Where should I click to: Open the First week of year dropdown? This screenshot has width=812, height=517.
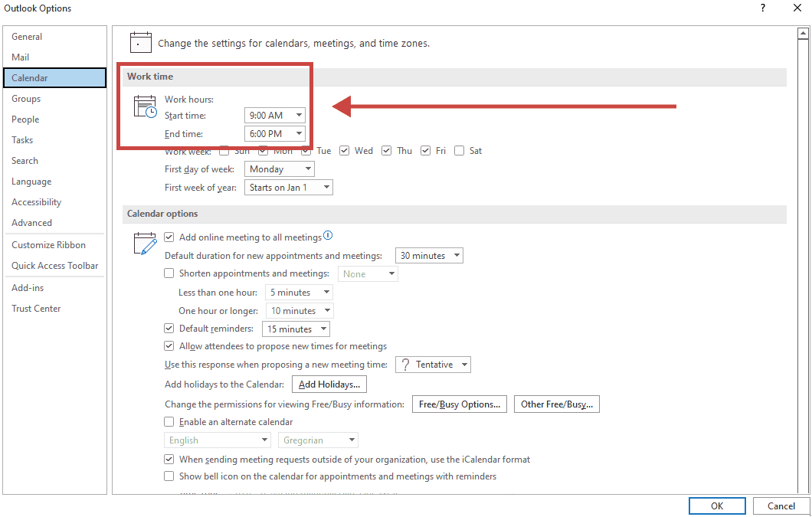[x=289, y=188]
